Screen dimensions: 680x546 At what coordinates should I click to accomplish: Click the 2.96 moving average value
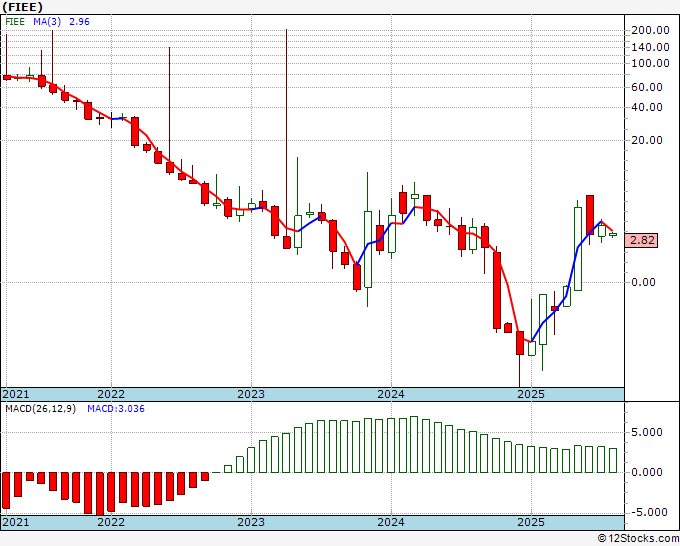(x=79, y=22)
